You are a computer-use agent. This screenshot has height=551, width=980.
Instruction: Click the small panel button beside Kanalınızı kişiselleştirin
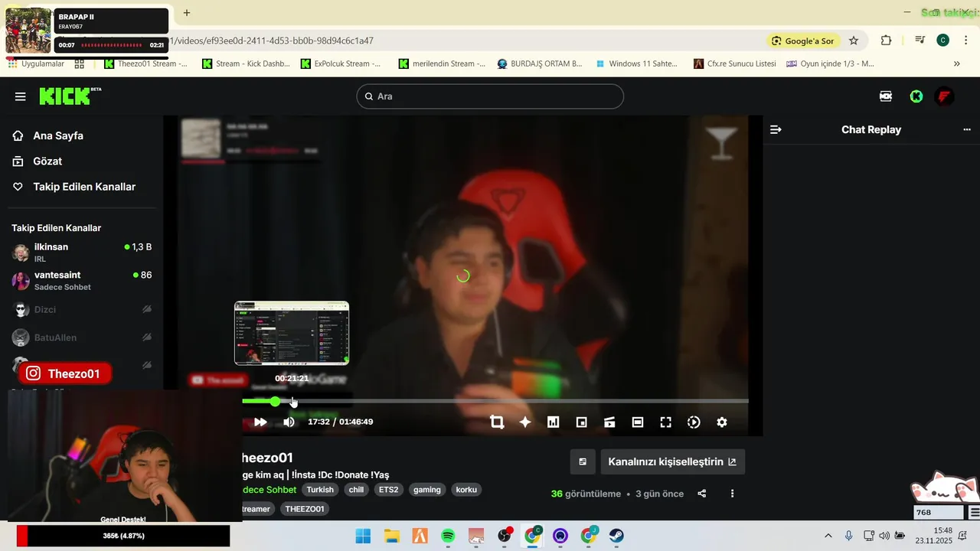pyautogui.click(x=583, y=461)
